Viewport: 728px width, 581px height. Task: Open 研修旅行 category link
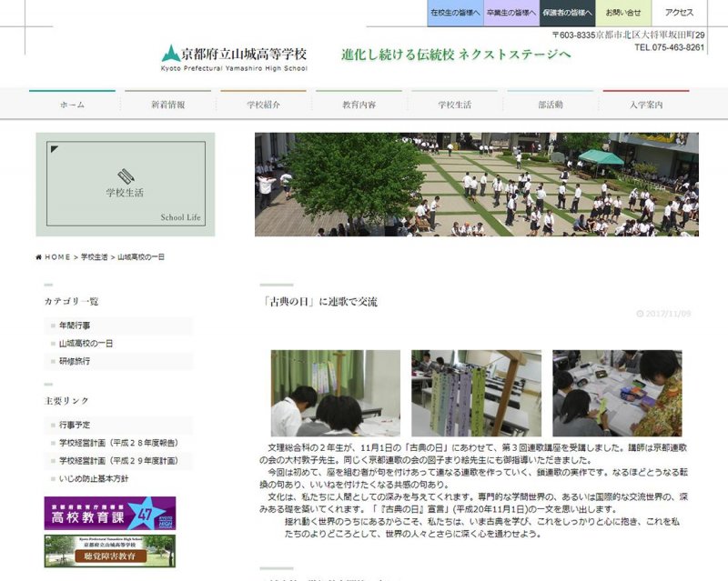click(75, 362)
